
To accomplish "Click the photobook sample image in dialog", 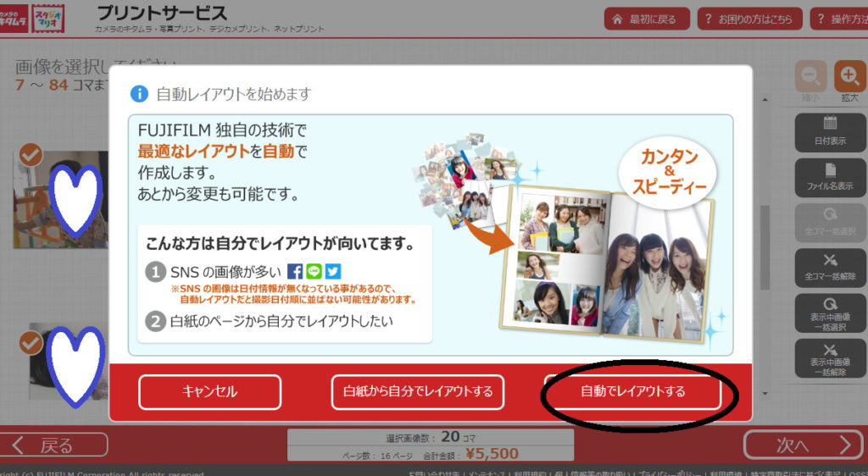I will tap(606, 265).
